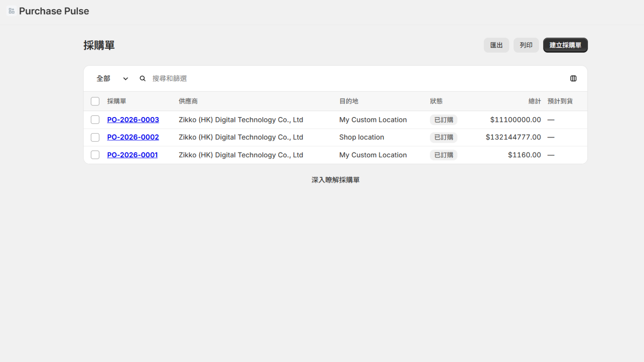
Task: Click the 總計 column header
Action: 535,101
